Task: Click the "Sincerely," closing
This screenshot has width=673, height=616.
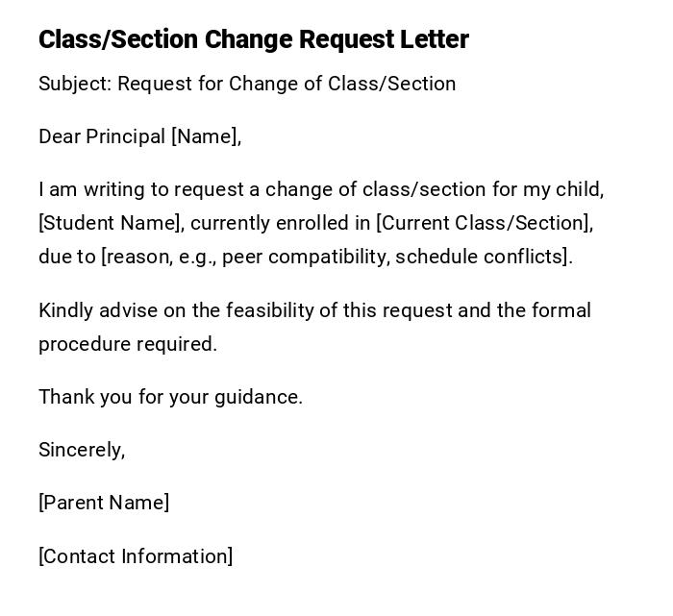Action: 82,450
